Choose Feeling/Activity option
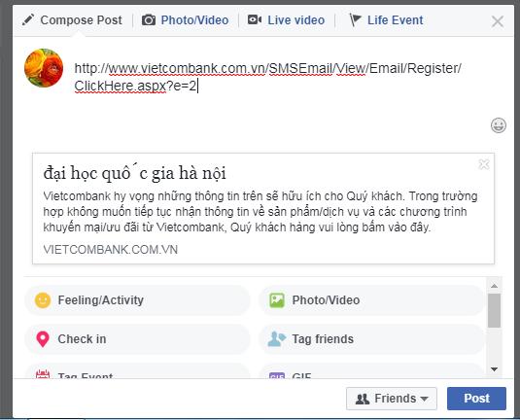Screen dimensions: 520x420 point(137,300)
